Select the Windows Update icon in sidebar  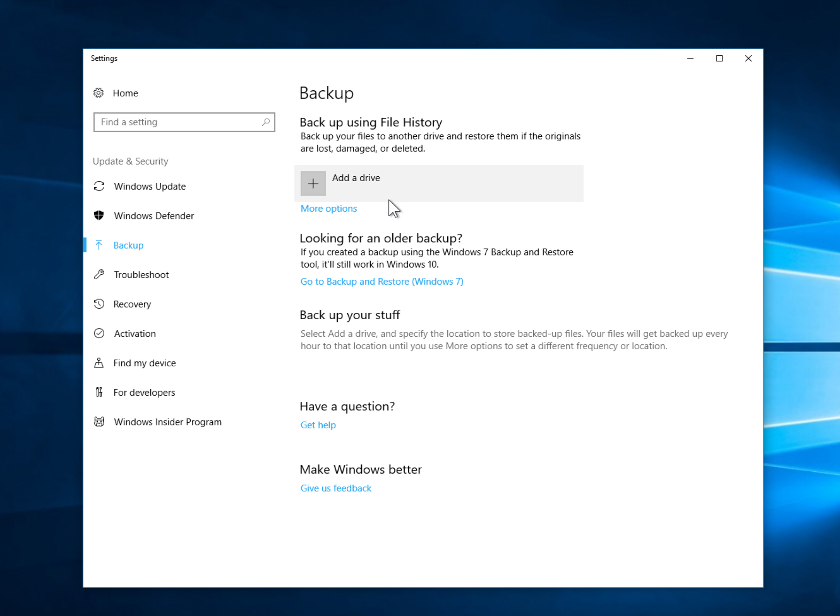[99, 186]
